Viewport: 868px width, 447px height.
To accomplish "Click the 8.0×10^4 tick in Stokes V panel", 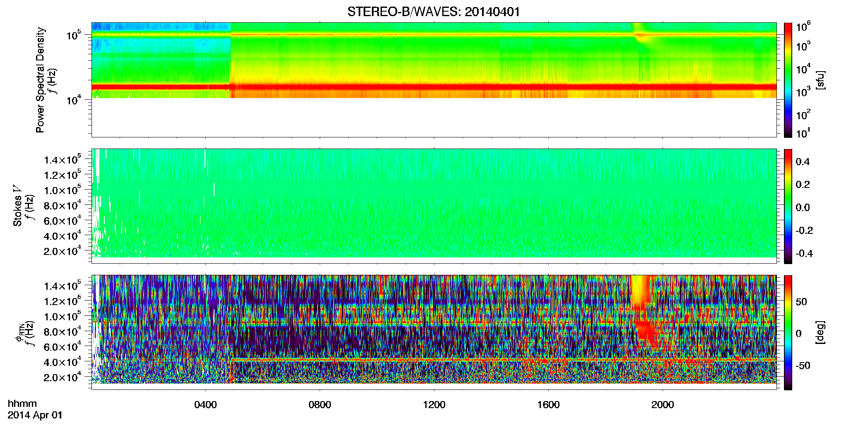I will pos(63,205).
